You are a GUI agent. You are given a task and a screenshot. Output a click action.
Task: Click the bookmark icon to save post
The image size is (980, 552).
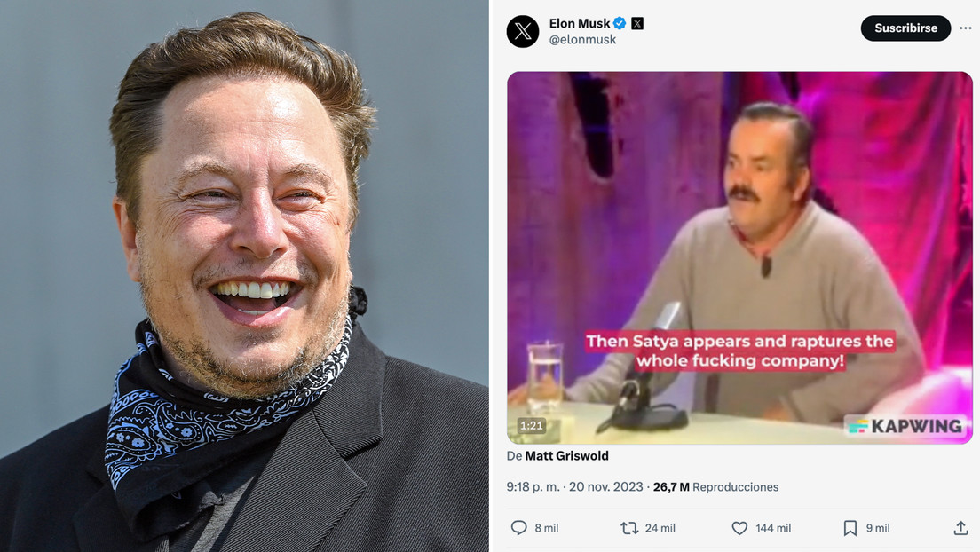pyautogui.click(x=850, y=527)
